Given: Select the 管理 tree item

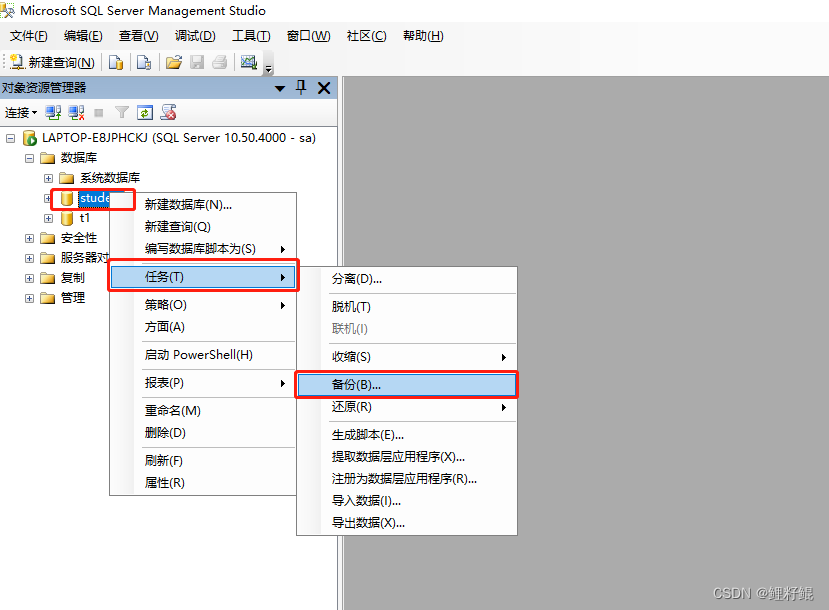Looking at the screenshot, I should (x=72, y=298).
